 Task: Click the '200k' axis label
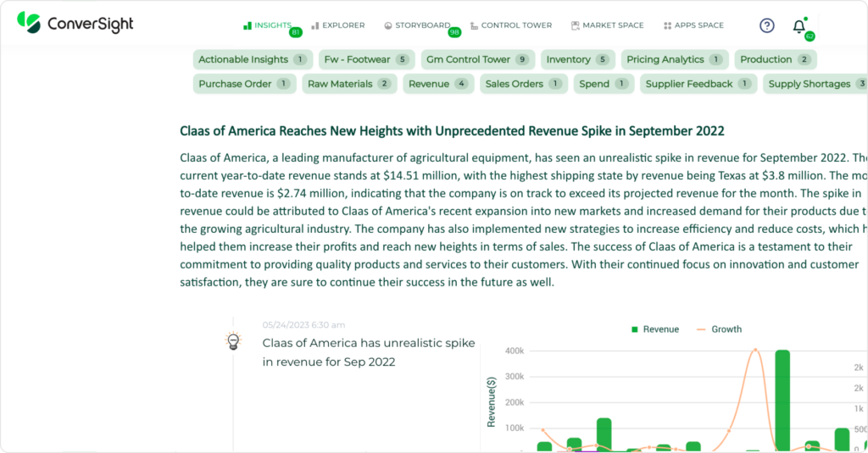pos(515,402)
